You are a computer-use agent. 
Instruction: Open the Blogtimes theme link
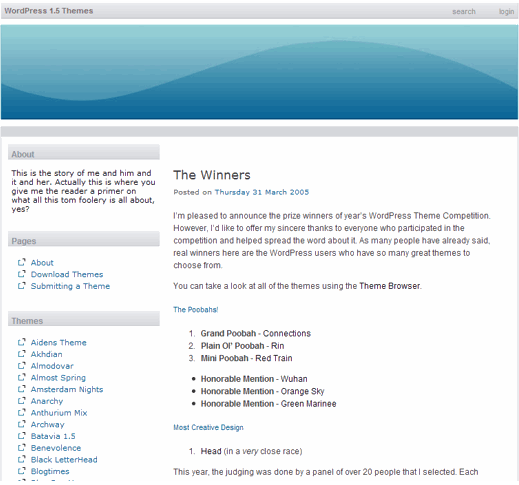pos(50,471)
